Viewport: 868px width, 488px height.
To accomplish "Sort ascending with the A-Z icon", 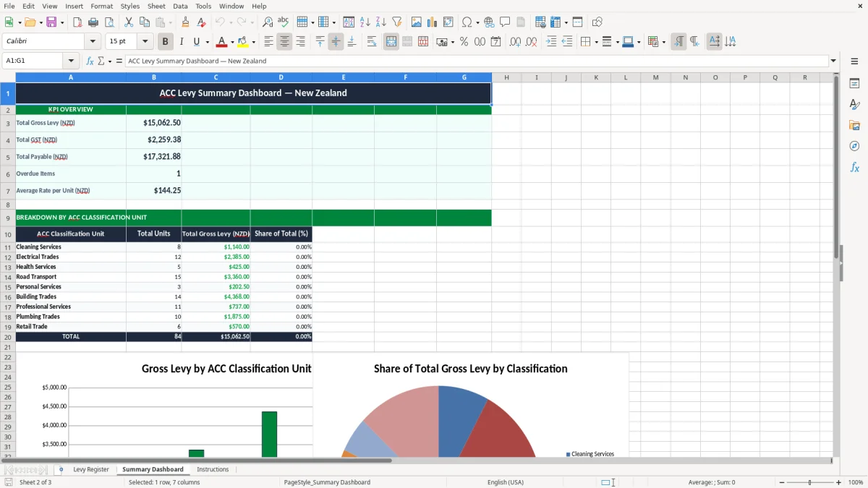I will click(x=365, y=22).
